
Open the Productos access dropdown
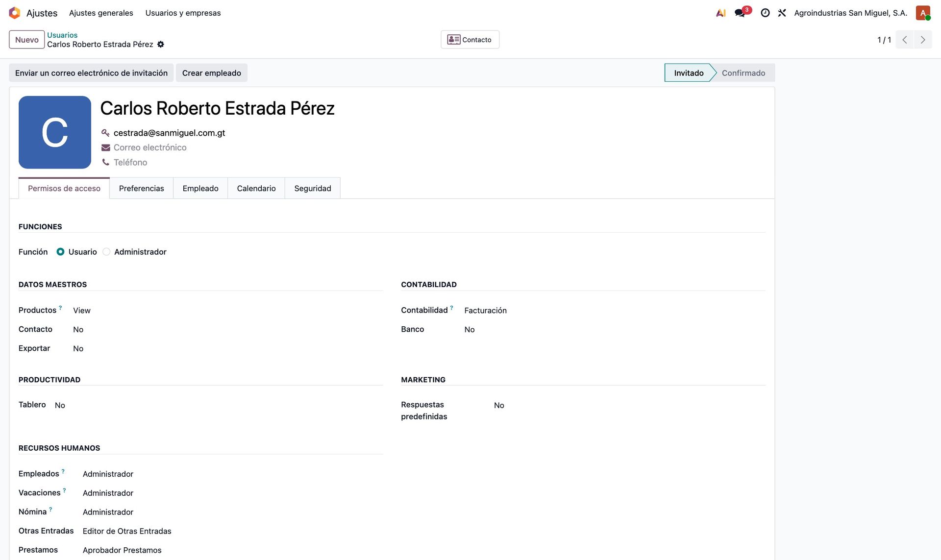coord(227,311)
